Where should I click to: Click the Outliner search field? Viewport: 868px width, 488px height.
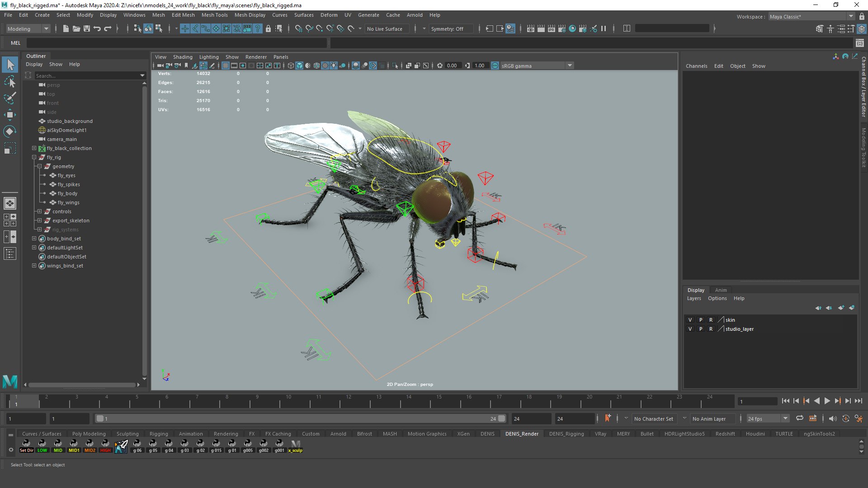88,75
